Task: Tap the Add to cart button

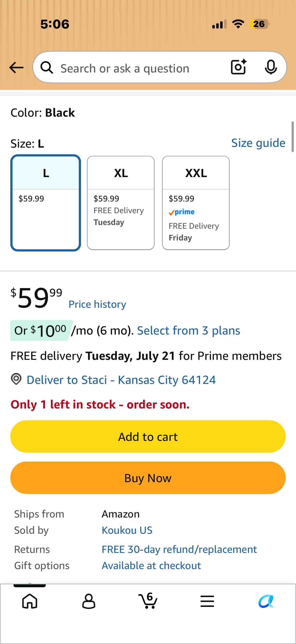Action: click(x=148, y=436)
